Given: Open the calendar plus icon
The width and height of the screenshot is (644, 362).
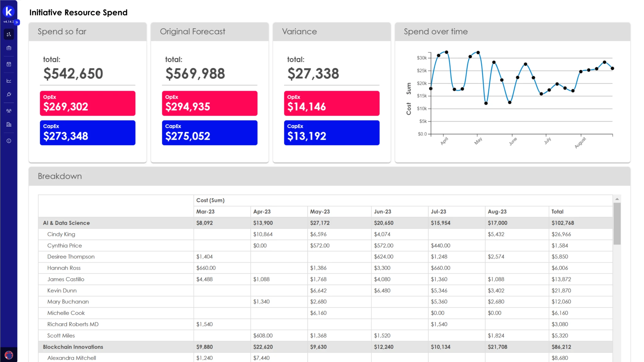Looking at the screenshot, I should point(9,64).
